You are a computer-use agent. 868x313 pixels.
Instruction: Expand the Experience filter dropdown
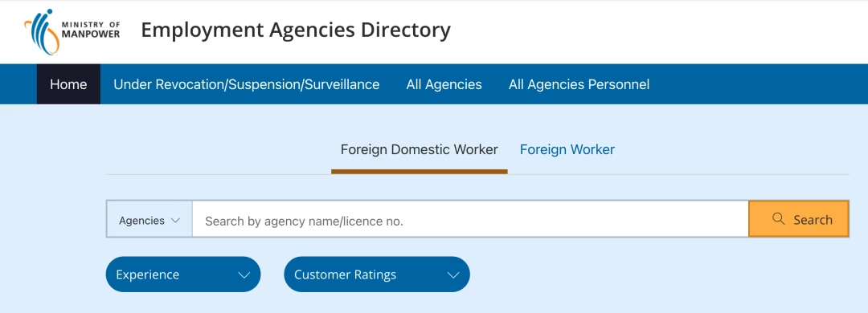coord(183,274)
